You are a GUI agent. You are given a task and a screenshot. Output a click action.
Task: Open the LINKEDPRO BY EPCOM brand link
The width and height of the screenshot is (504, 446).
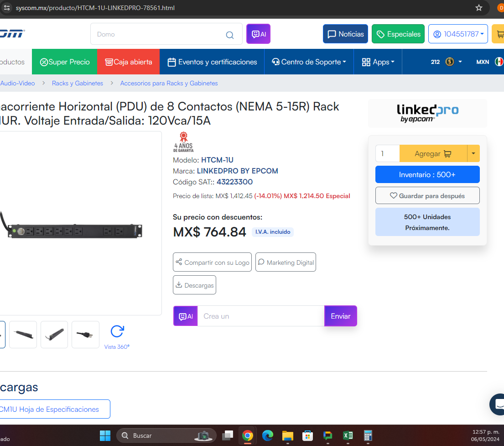[x=238, y=171]
